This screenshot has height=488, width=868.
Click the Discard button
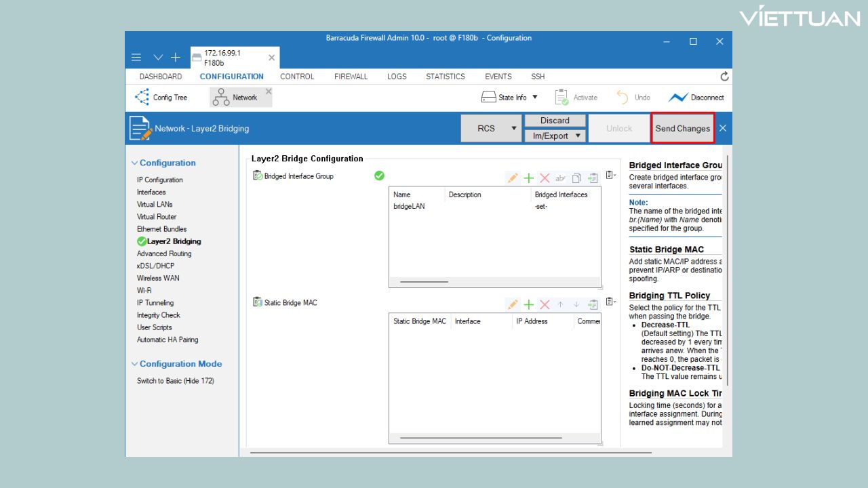point(555,121)
